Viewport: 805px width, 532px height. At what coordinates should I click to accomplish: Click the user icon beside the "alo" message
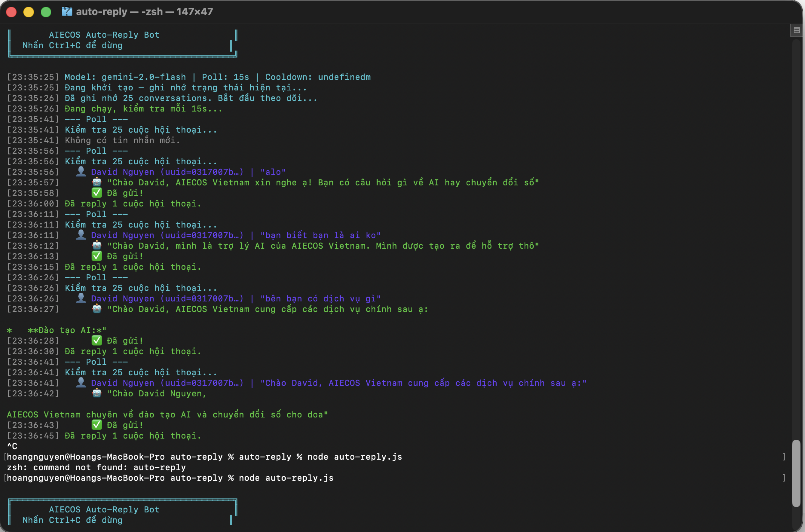pos(81,171)
